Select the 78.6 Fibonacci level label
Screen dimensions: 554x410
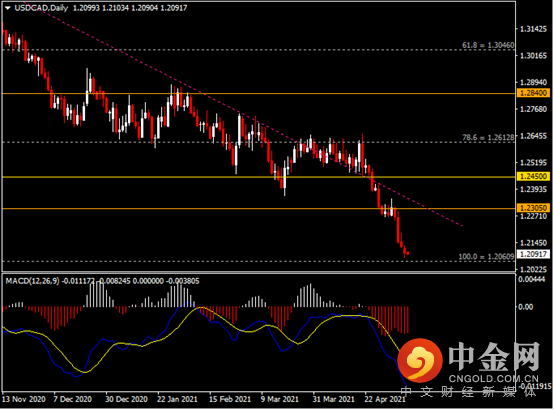click(488, 137)
